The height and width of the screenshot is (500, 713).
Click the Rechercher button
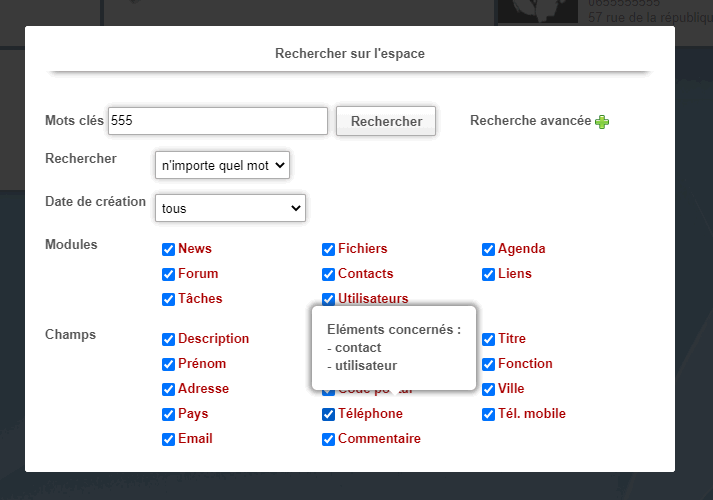(x=386, y=121)
